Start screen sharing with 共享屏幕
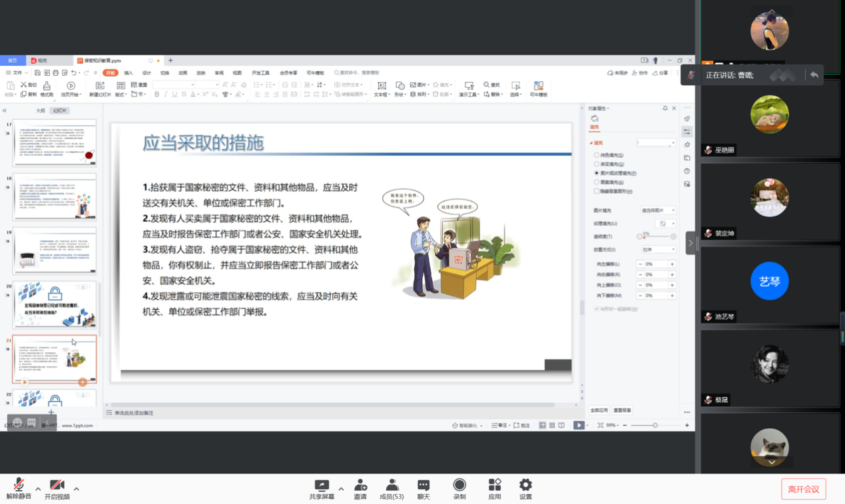Screen dimensions: 845x504 (x=322, y=489)
